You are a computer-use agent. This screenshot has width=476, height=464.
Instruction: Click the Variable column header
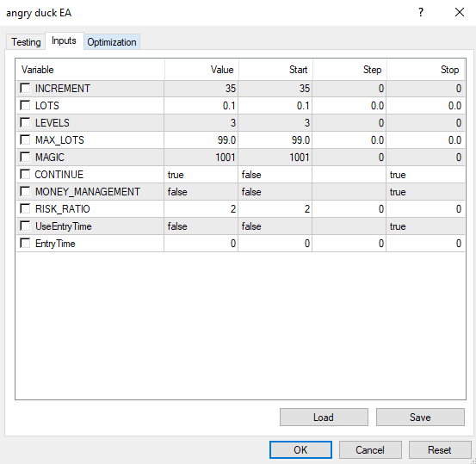click(90, 70)
